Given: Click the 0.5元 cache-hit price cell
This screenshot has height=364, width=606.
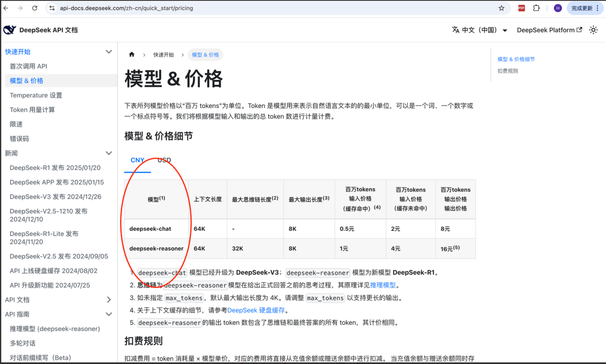Looking at the screenshot, I should point(360,229).
